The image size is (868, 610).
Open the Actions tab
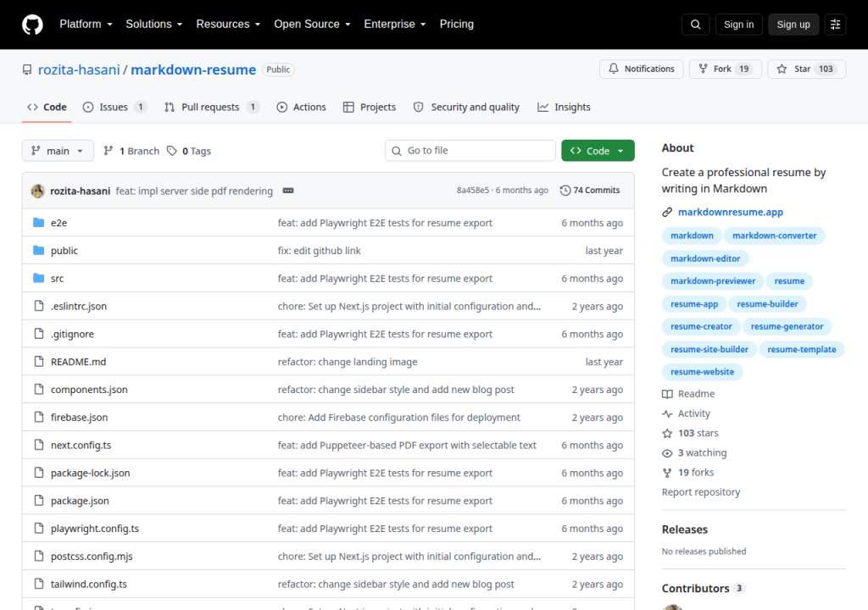(x=302, y=107)
